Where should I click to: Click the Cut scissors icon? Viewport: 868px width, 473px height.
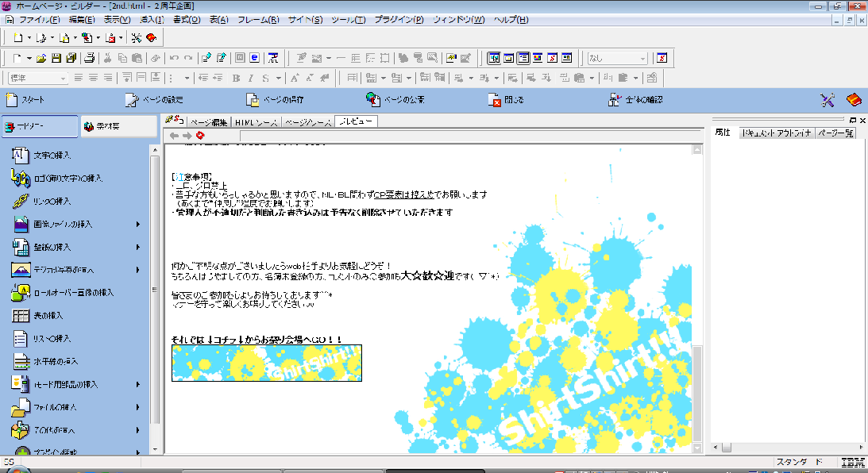pyautogui.click(x=107, y=58)
